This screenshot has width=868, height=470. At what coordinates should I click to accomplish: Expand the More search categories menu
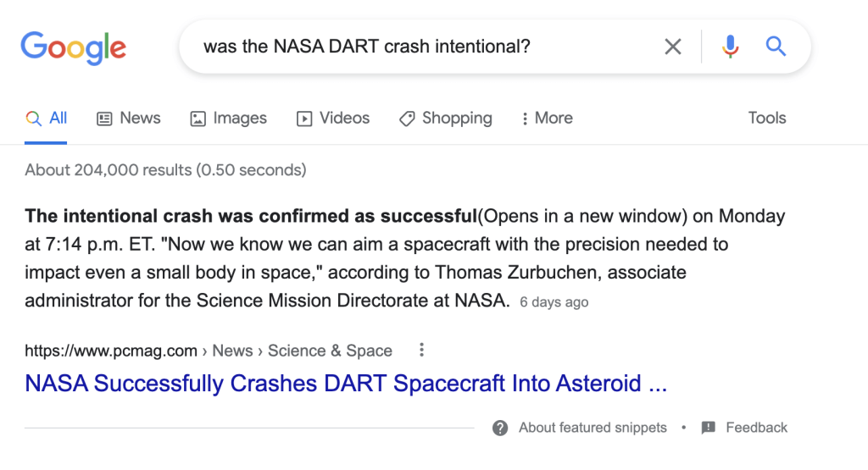[547, 119]
